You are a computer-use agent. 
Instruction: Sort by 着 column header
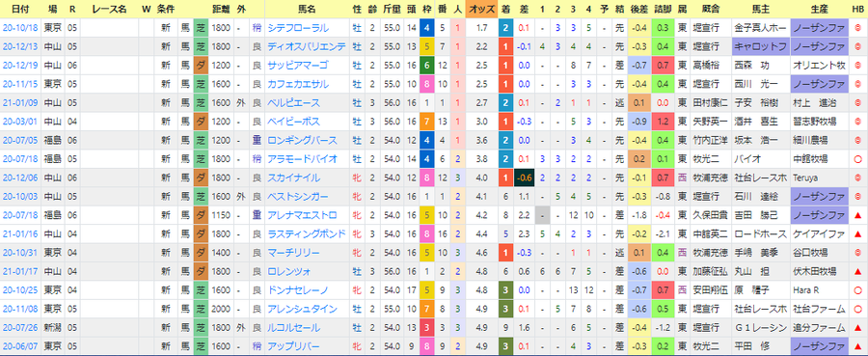click(x=506, y=9)
